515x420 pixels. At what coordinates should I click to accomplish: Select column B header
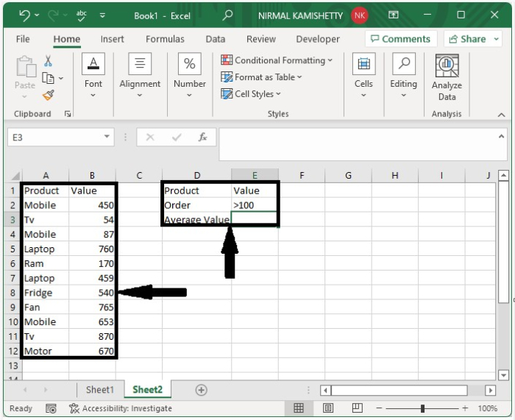(92, 175)
